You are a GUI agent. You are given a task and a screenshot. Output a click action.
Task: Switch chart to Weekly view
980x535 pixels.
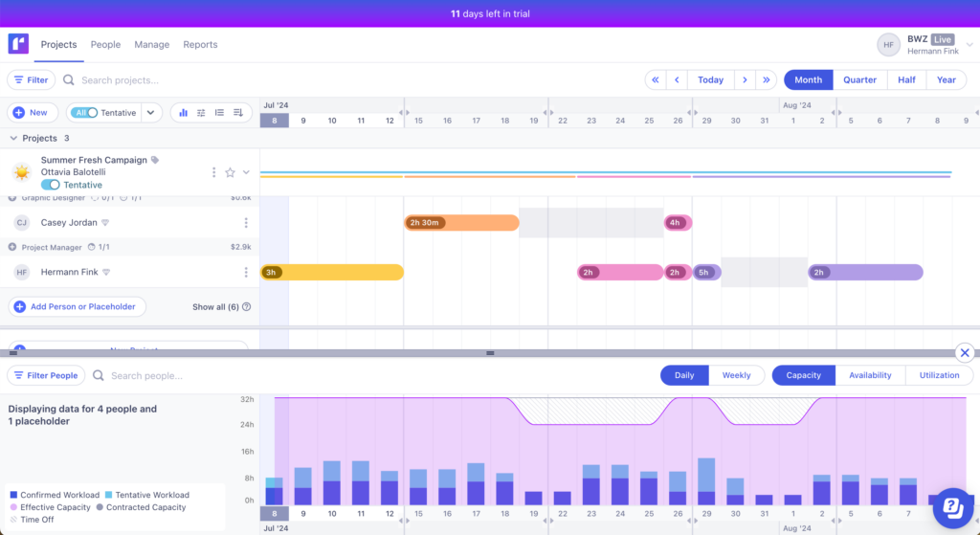coord(736,375)
